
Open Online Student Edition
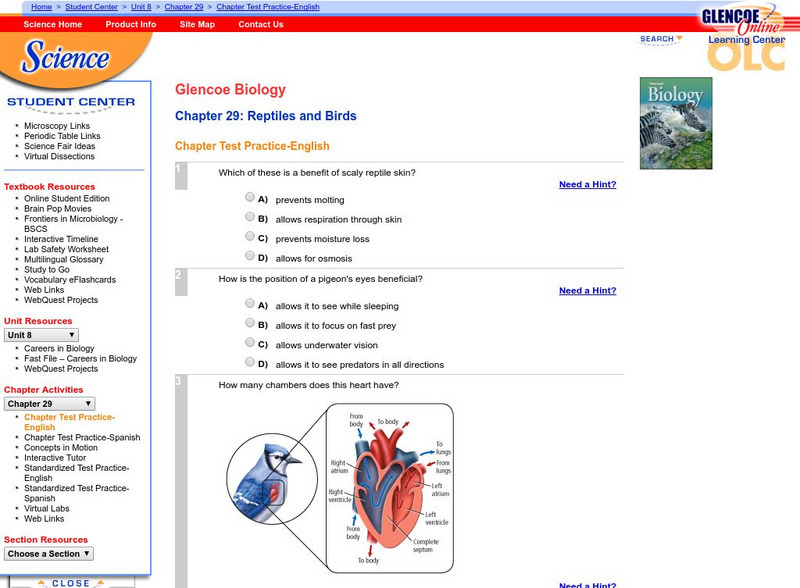pos(67,198)
